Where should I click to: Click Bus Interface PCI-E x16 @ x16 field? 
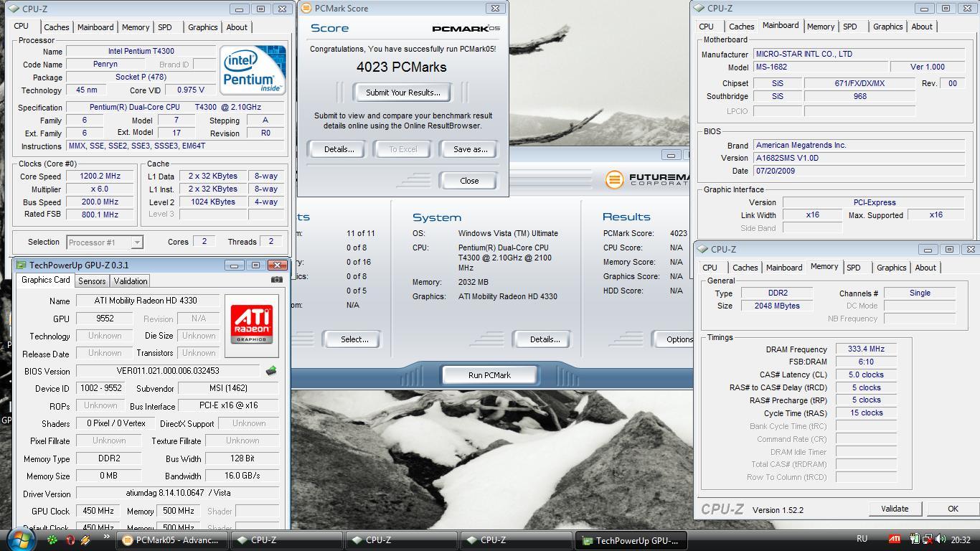(x=228, y=406)
